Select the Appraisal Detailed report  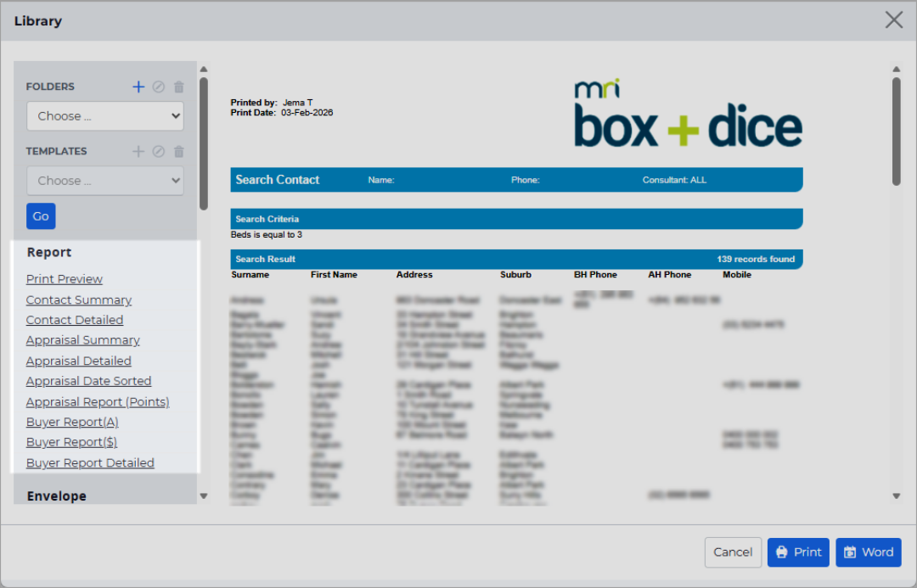pyautogui.click(x=79, y=361)
